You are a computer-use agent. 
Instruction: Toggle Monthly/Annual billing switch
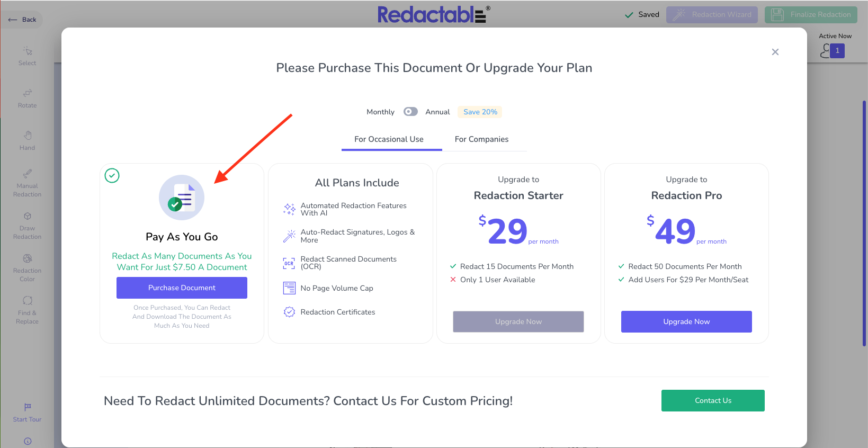pyautogui.click(x=410, y=112)
